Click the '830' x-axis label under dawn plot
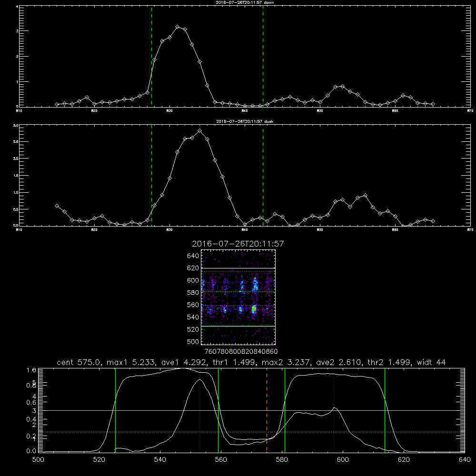476x476 pixels. point(169,111)
